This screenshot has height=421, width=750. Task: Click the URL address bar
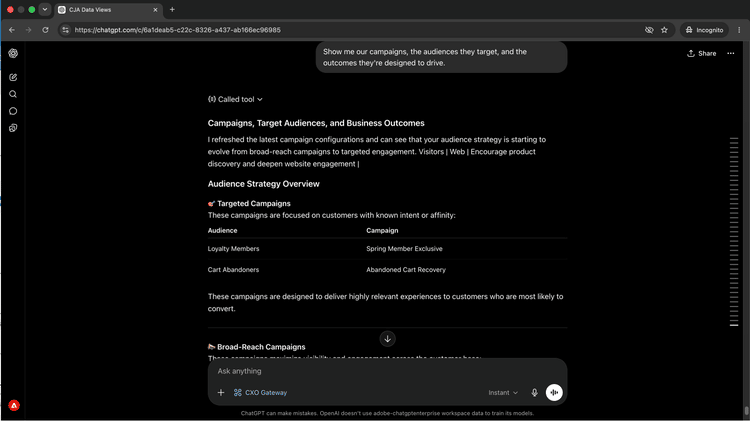tap(354, 30)
